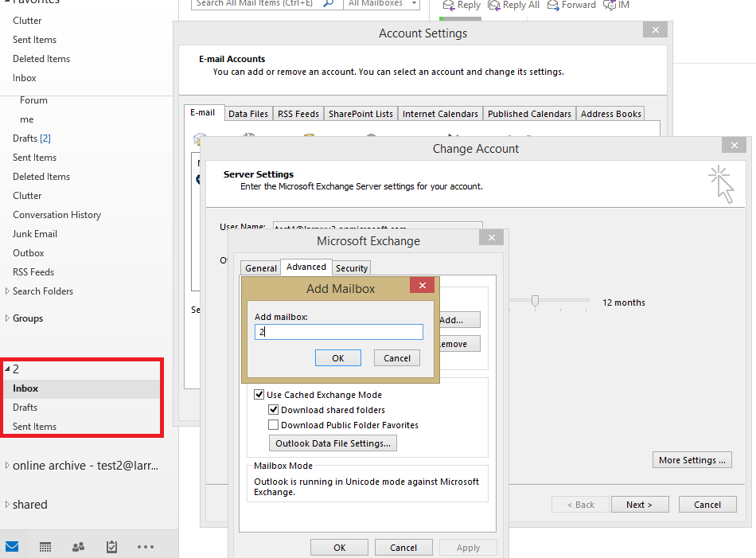Image resolution: width=756 pixels, height=558 pixels.
Task: Click Forward in the toolbar
Action: 571,5
